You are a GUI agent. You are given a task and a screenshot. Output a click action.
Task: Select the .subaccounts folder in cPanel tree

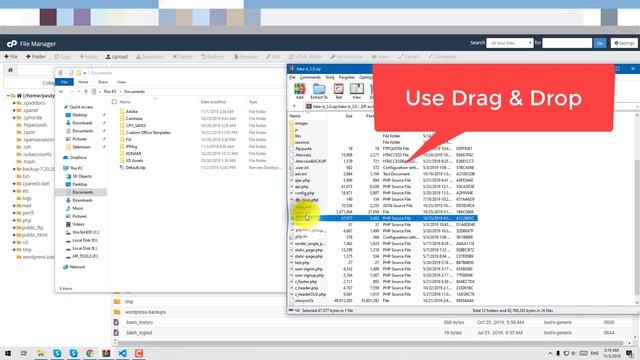tap(34, 154)
